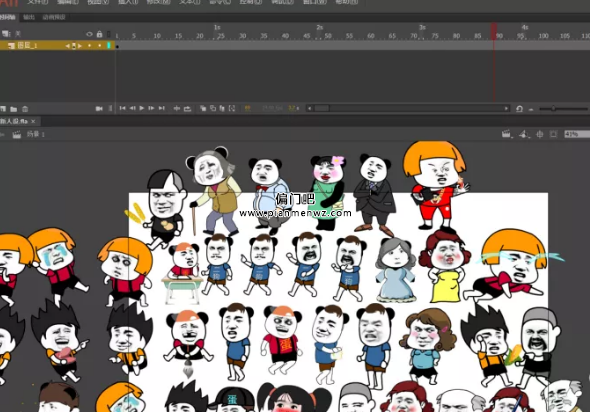Open the 修改 (Modify) menu
This screenshot has height=412, width=590.
click(x=158, y=2)
